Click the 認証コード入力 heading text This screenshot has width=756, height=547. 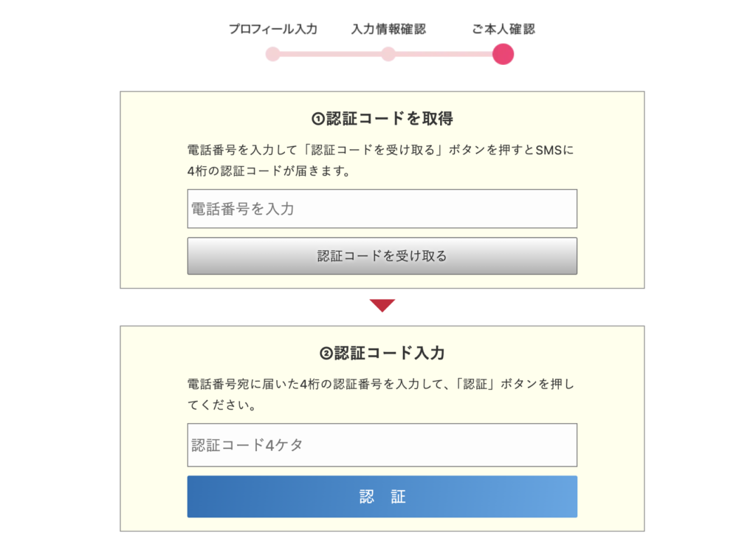coord(390,354)
